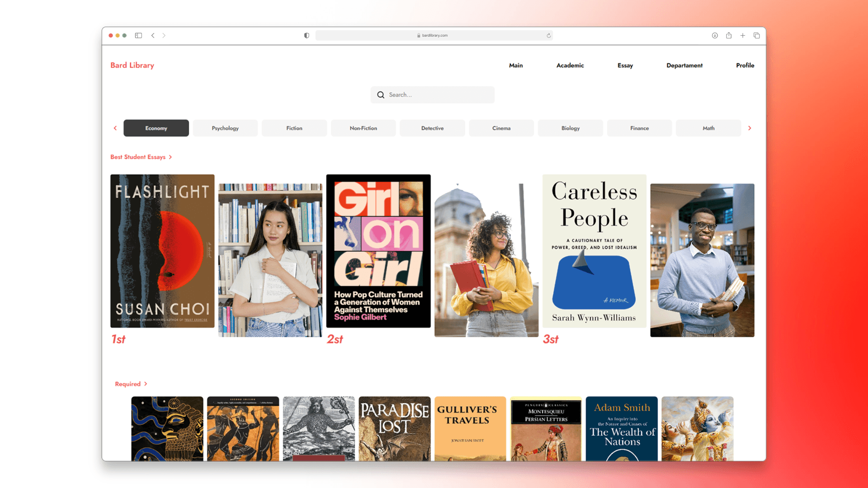868x488 pixels.
Task: Go back with browser back arrow
Action: pos(153,35)
